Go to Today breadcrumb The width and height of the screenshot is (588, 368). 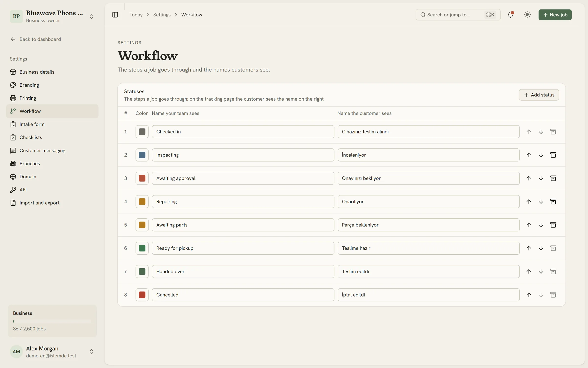click(136, 15)
